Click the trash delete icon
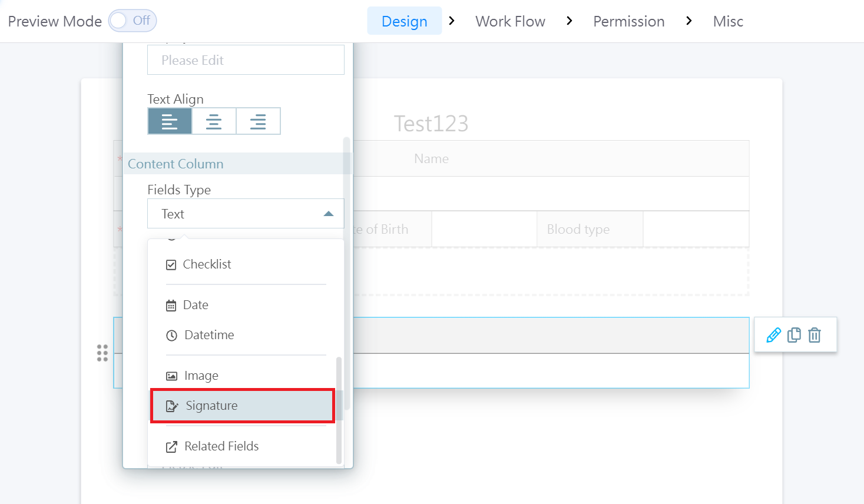 tap(815, 335)
